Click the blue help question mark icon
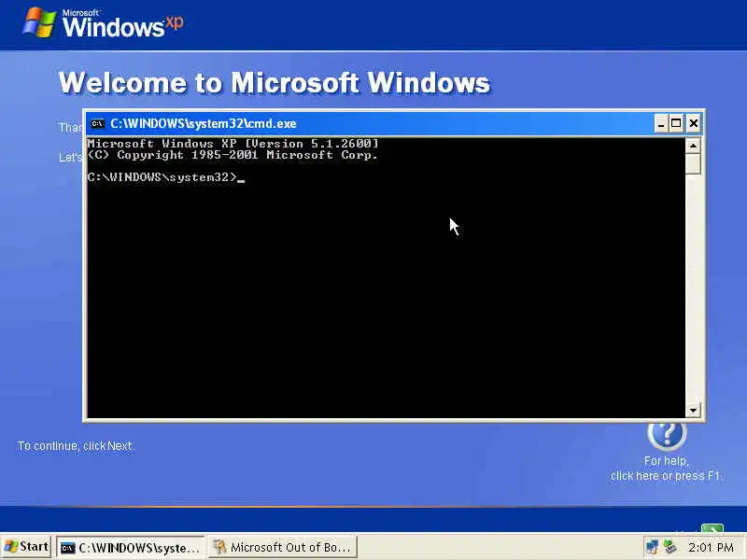 click(x=667, y=435)
